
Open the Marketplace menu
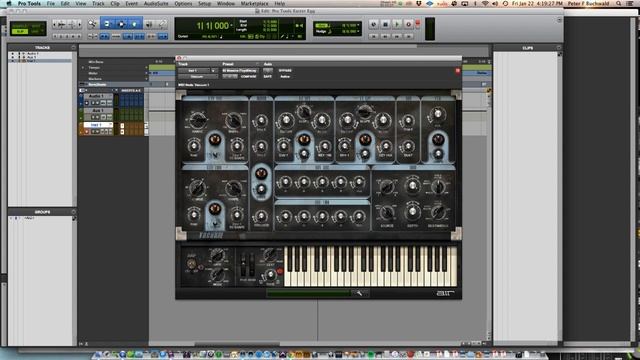(x=254, y=3)
